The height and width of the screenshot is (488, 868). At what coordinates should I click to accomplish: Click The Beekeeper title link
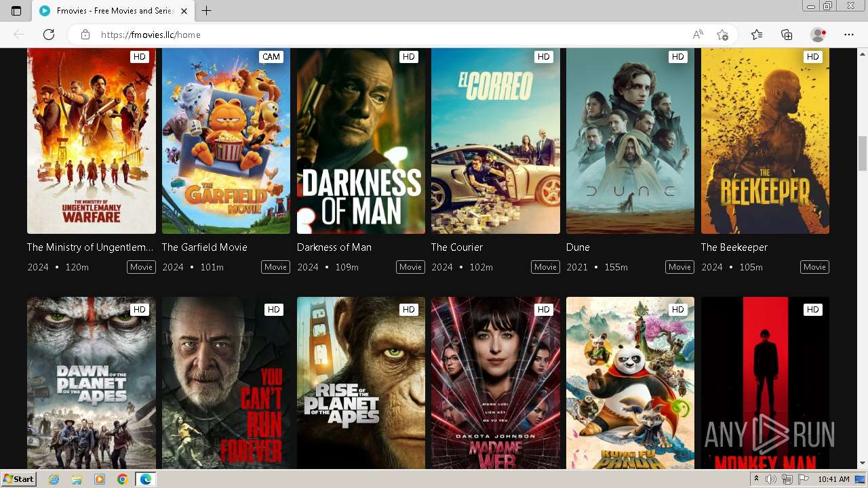coord(734,247)
